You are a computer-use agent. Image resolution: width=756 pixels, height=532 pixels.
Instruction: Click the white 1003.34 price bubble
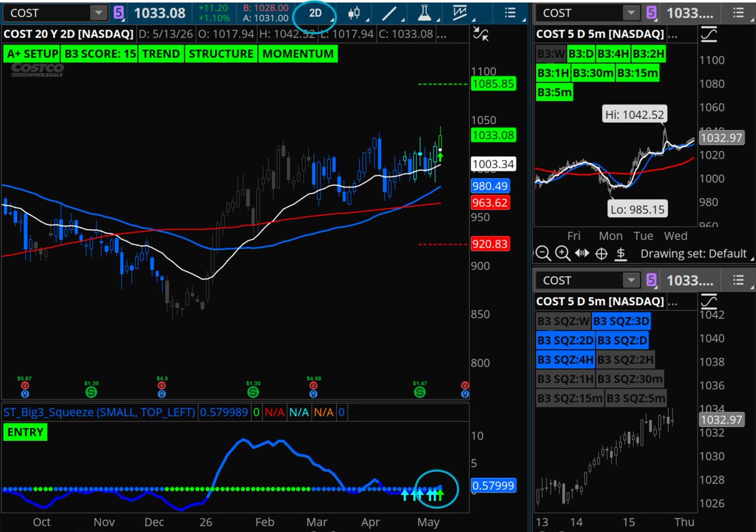(x=493, y=164)
